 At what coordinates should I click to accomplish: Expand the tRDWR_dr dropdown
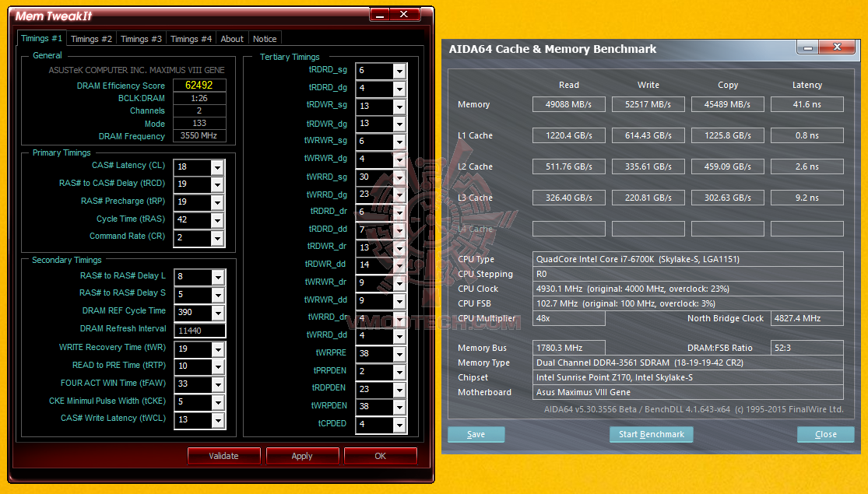click(x=399, y=248)
